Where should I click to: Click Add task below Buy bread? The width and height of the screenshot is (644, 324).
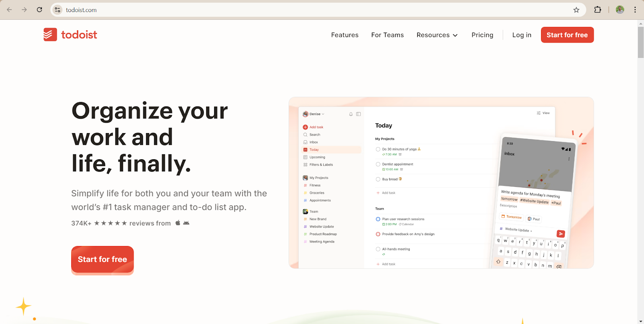[x=386, y=193]
